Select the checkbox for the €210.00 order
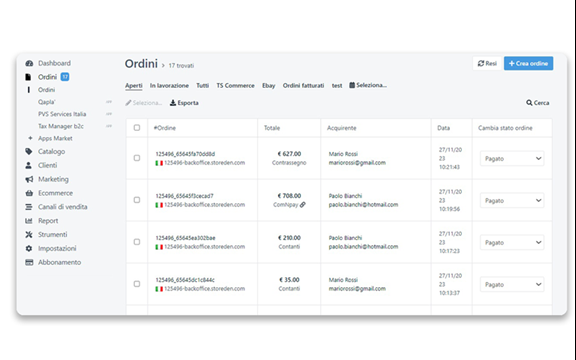The height and width of the screenshot is (360, 576). pos(137,242)
